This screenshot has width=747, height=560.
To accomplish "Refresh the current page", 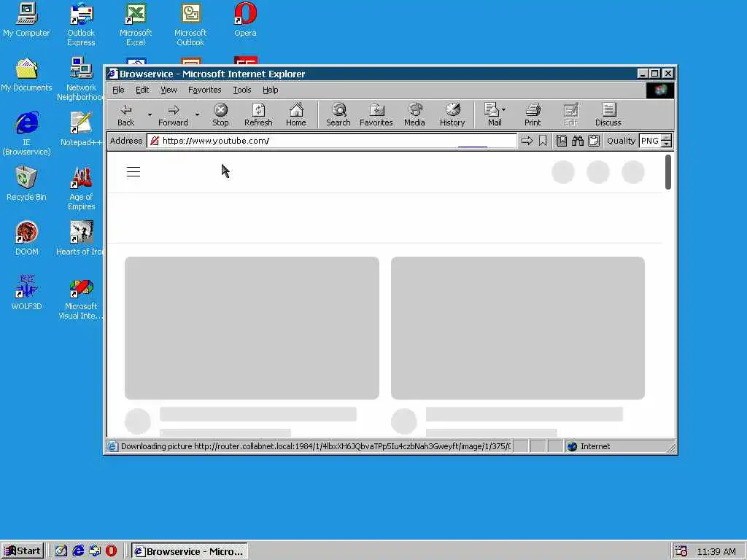I will pos(258,114).
